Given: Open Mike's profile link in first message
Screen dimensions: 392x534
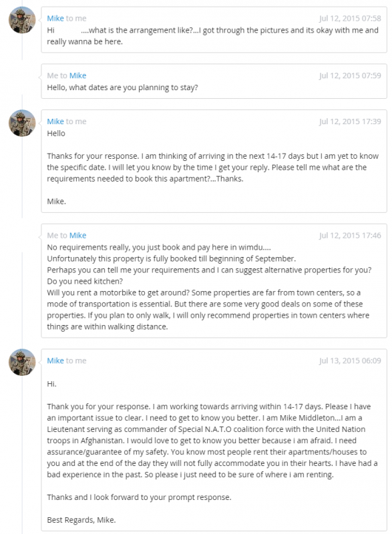Looking at the screenshot, I should (x=55, y=19).
